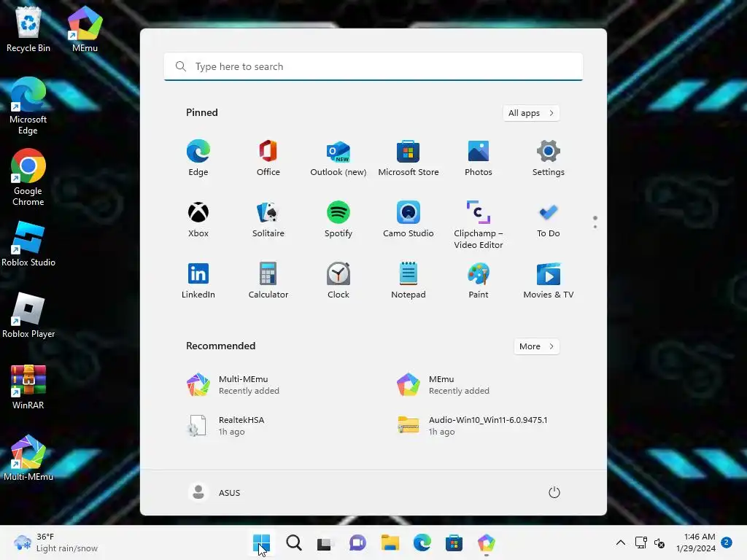Select Multi-MEmu desktop shortcut

click(x=28, y=458)
